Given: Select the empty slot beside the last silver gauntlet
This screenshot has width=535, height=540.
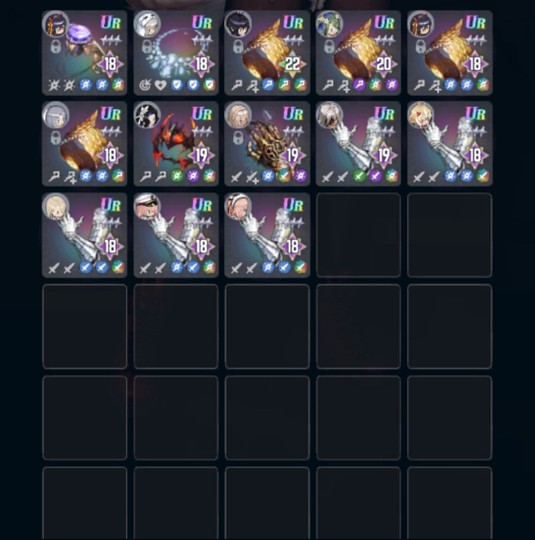Looking at the screenshot, I should pos(358,235).
